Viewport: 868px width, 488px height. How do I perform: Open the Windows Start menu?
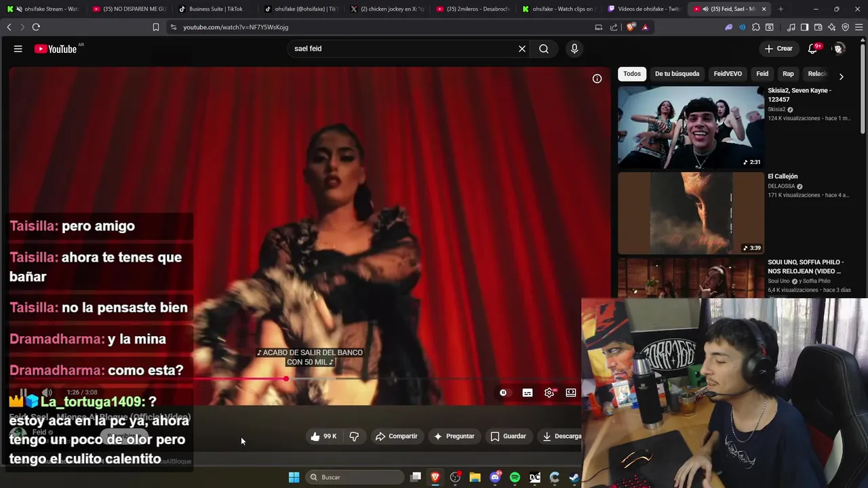coord(294,477)
